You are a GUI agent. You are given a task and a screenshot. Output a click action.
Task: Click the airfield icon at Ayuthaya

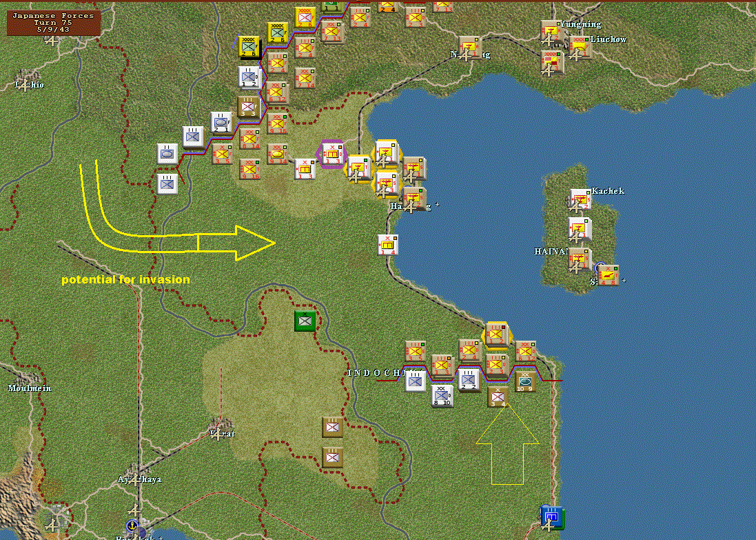click(135, 480)
